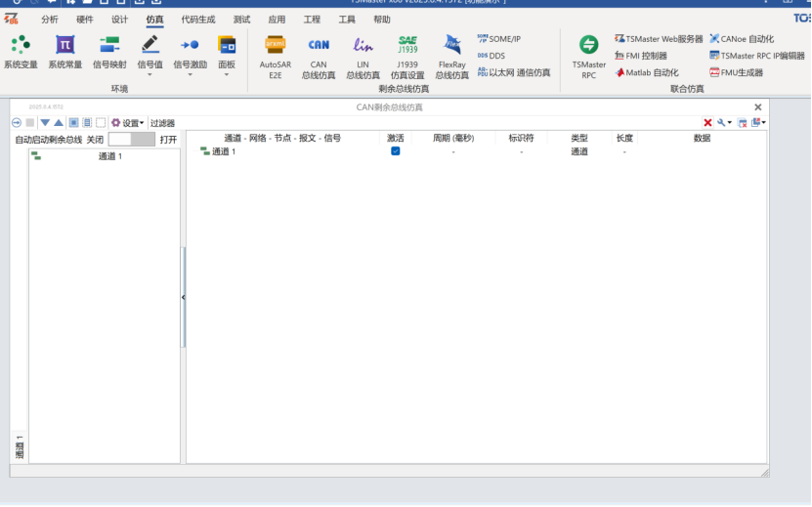Open TSMaster RPC IP编辑器
The height and width of the screenshot is (507, 812).
point(757,56)
